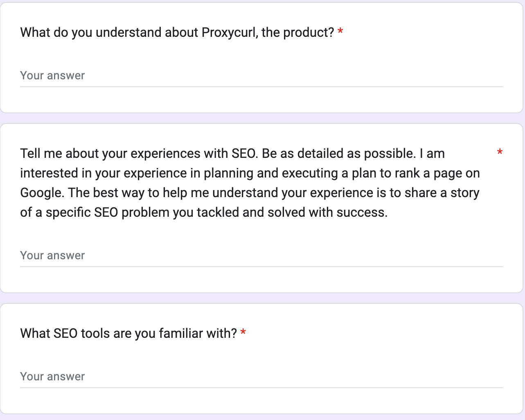Click the word "familiar" in tools question
The image size is (525, 420).
click(x=181, y=333)
